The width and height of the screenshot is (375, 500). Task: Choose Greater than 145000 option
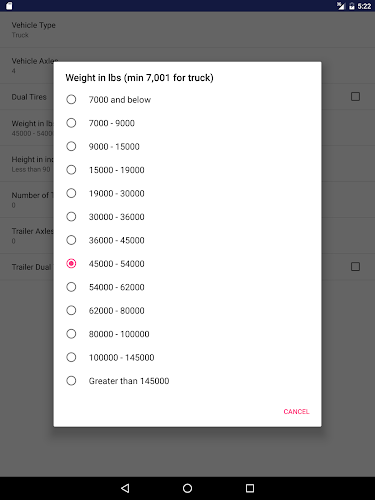[187, 381]
